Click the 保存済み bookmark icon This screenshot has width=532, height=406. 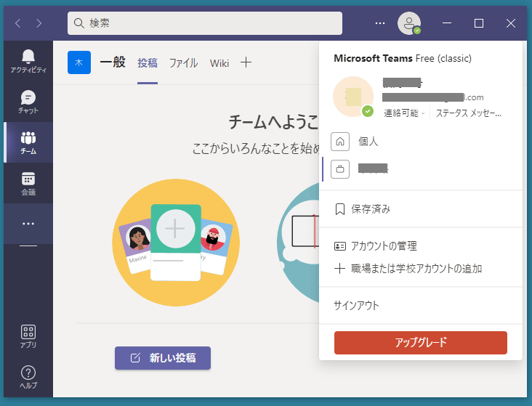(339, 209)
